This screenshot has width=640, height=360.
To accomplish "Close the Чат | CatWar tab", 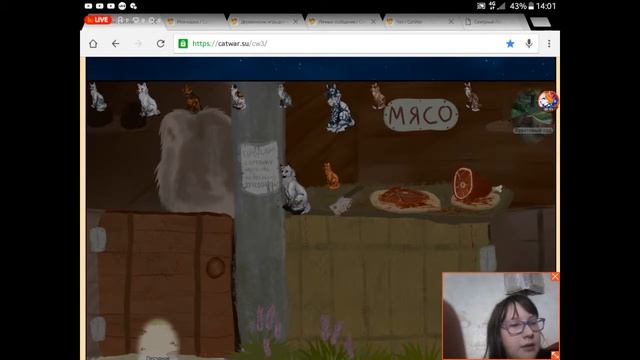I will (451, 22).
